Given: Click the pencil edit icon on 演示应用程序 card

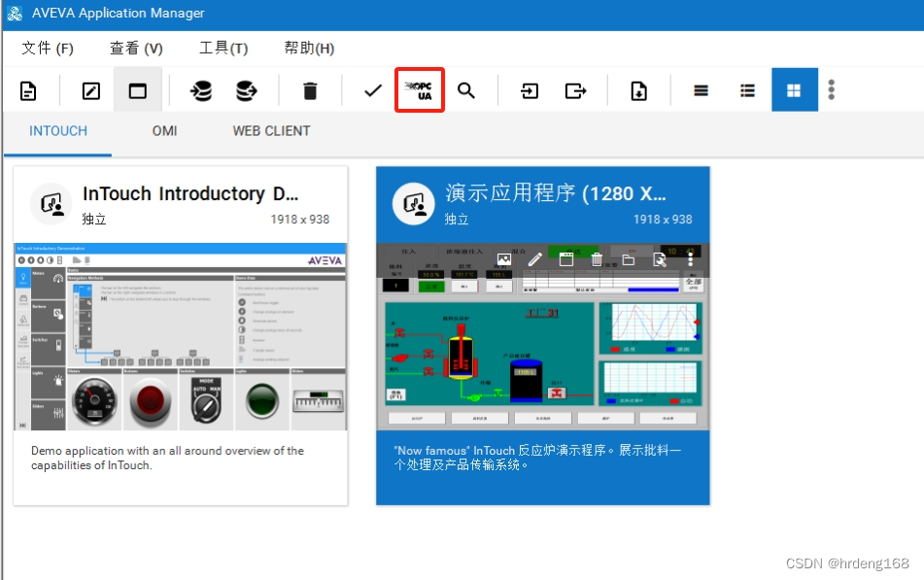Looking at the screenshot, I should (x=535, y=259).
